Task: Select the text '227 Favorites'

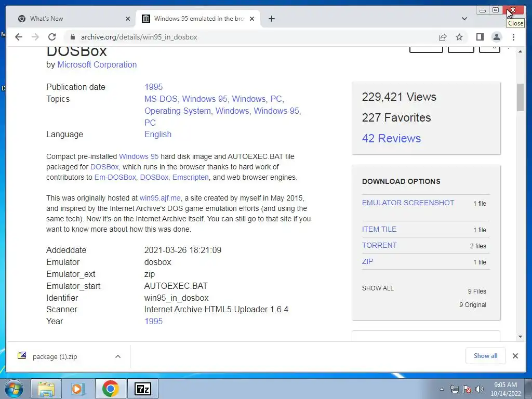Action: [396, 118]
